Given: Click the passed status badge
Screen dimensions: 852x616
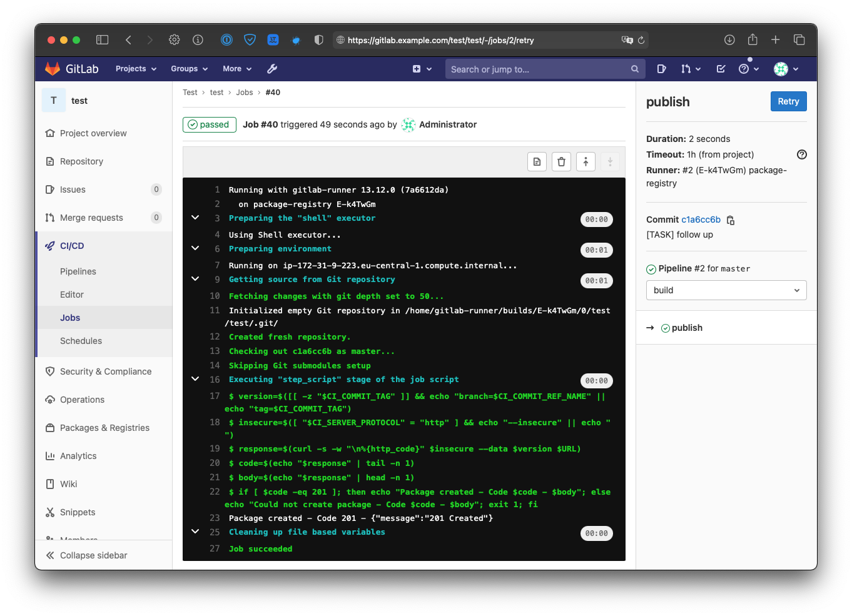Looking at the screenshot, I should point(209,124).
